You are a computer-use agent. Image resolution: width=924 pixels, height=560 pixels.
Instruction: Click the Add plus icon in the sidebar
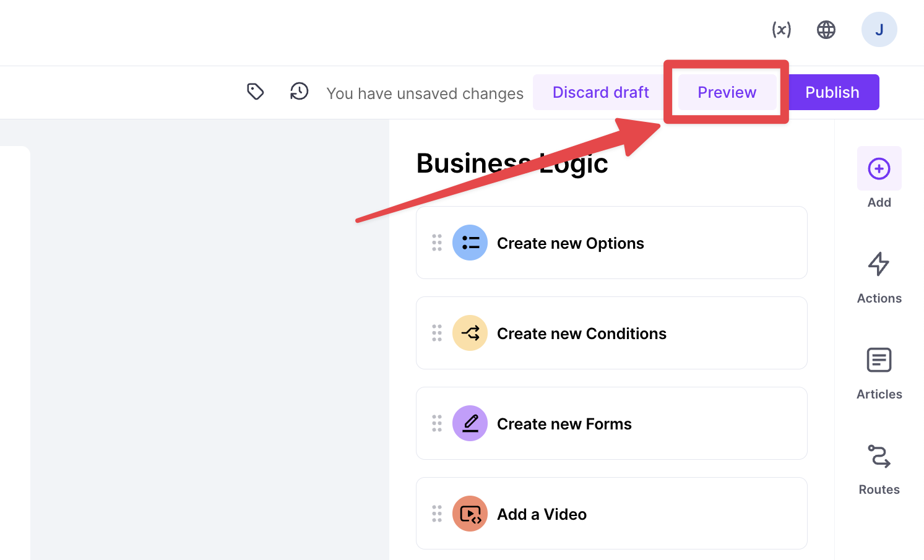pos(879,168)
